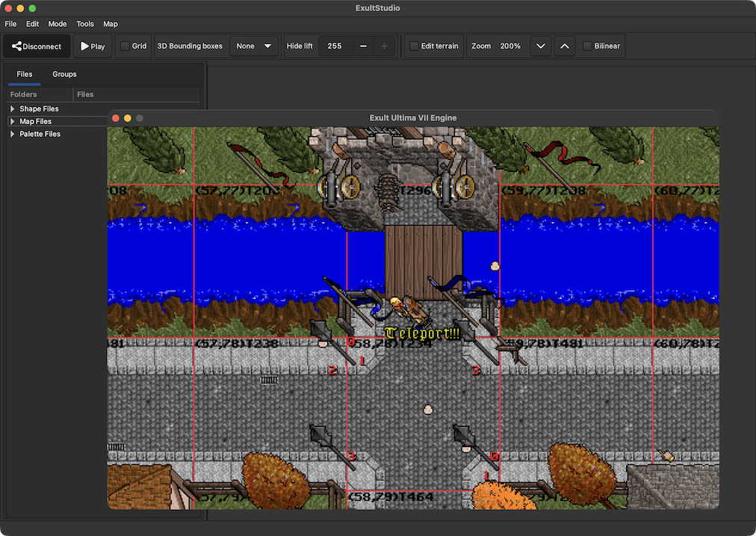This screenshot has height=536, width=756.
Task: Decrease Hide lift with minus button
Action: (363, 46)
